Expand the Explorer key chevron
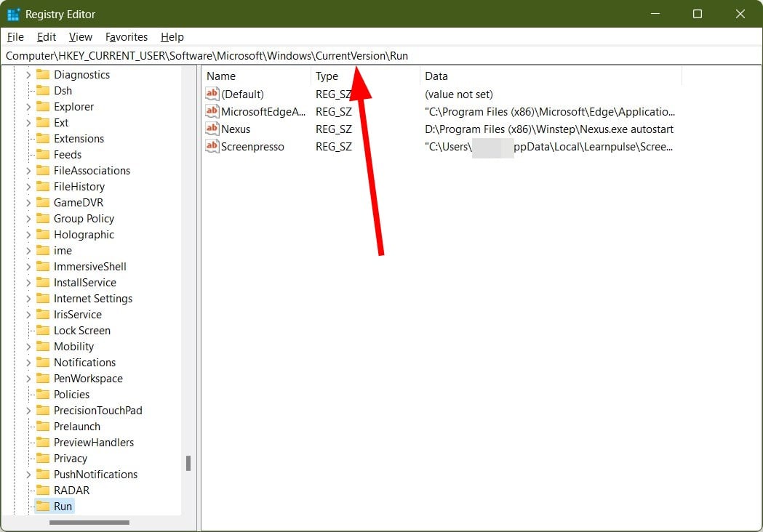 click(28, 107)
